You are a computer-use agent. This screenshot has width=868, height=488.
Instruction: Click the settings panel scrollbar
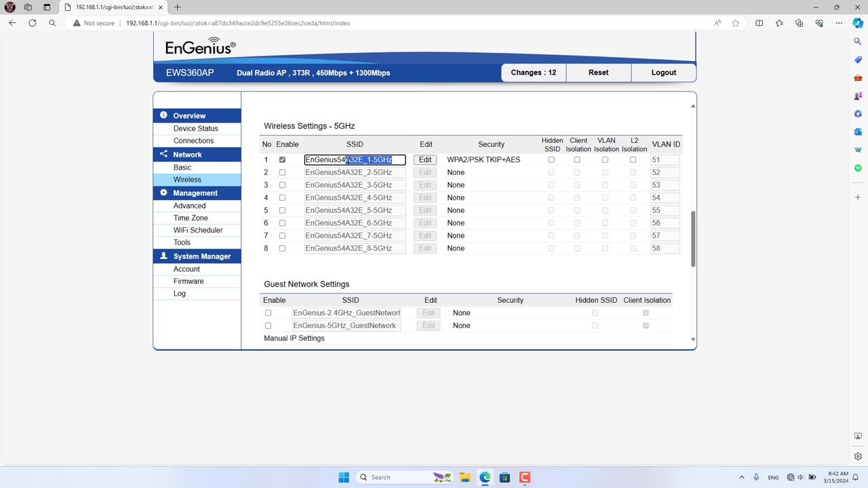[x=693, y=239]
